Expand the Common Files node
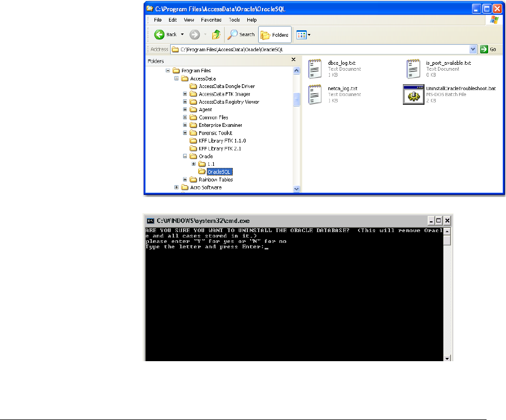506x420 pixels. click(185, 117)
